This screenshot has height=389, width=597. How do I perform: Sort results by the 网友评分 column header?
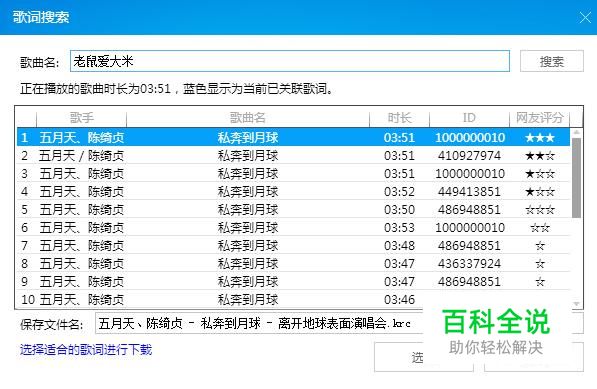pos(540,118)
